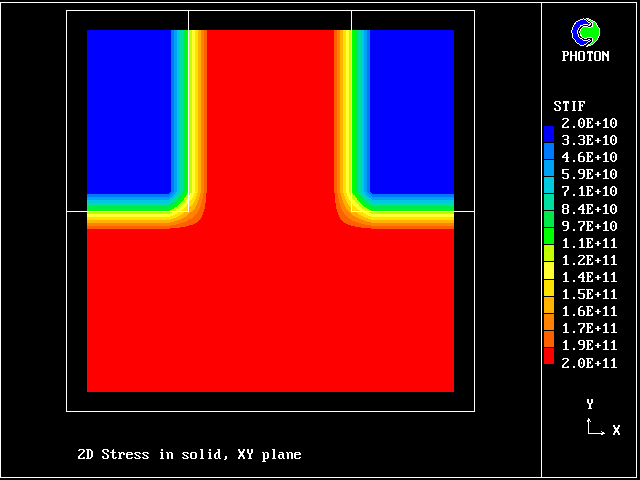Pick the 1.7E+11 legend entry
The height and width of the screenshot is (480, 640).
589,328
